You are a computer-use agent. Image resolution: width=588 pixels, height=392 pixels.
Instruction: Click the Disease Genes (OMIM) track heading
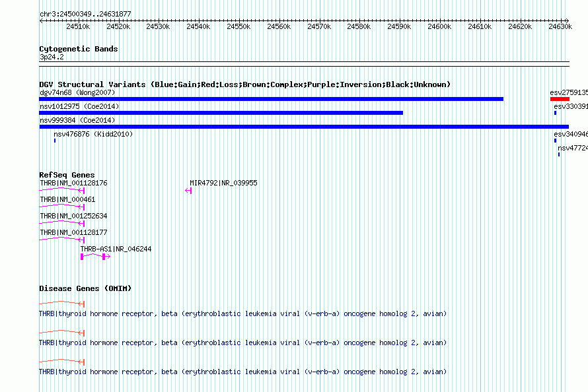[85, 288]
